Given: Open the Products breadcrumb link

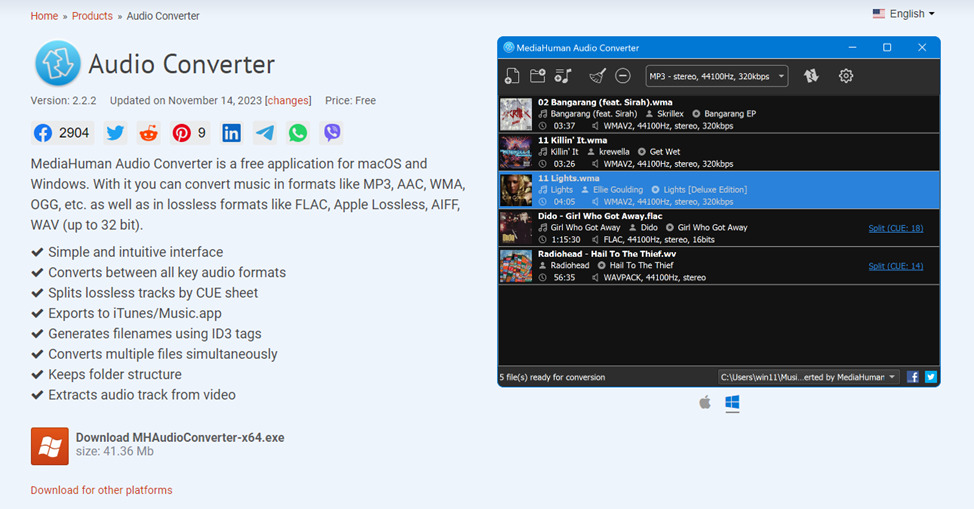Looking at the screenshot, I should point(92,16).
